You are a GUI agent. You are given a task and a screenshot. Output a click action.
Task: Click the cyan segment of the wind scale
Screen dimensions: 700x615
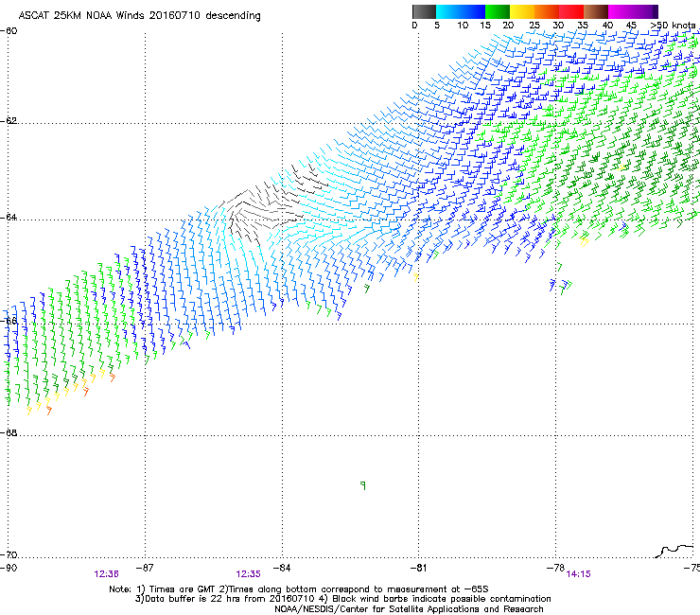click(x=448, y=11)
